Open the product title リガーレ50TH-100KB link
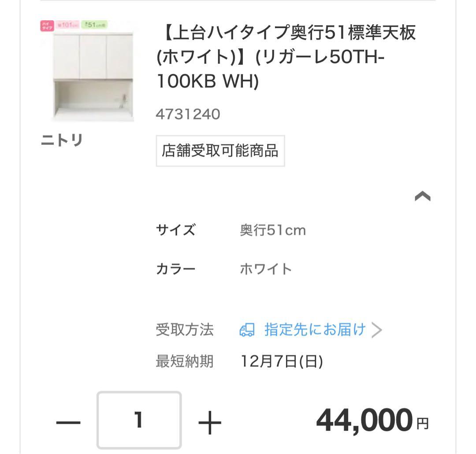 (286, 57)
